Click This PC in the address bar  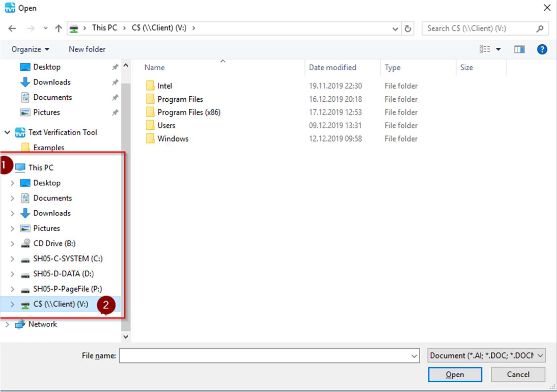pos(105,28)
